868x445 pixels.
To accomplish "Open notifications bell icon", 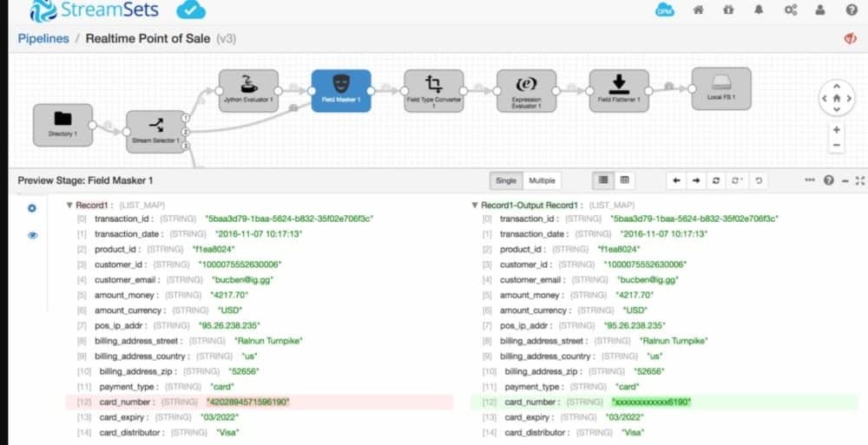I will (758, 10).
